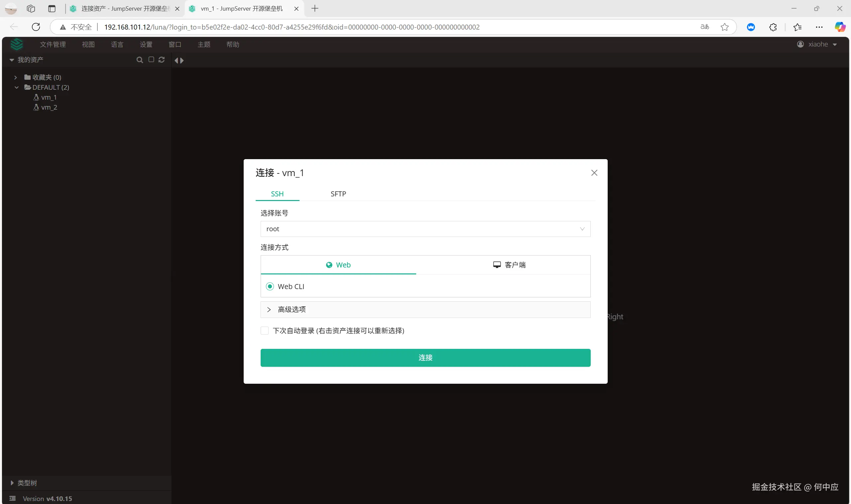Click the checkbox selection mode icon in sidebar

coord(151,59)
